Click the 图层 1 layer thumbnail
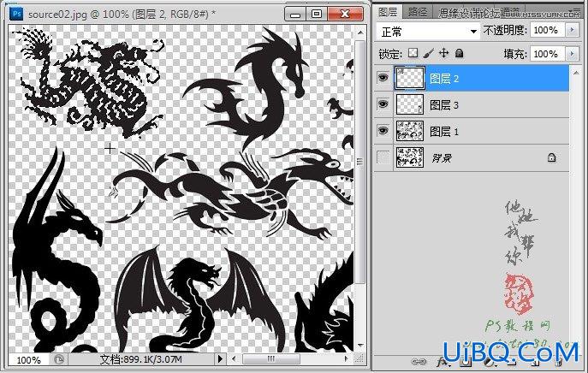 point(410,131)
